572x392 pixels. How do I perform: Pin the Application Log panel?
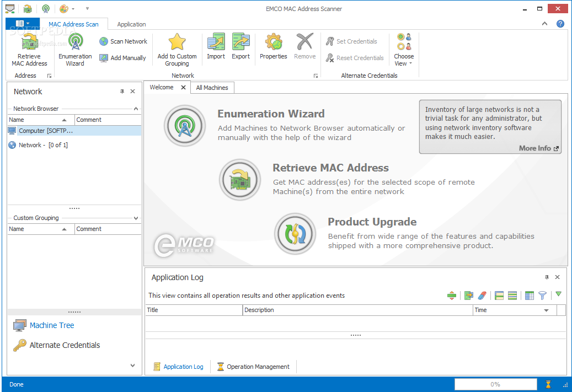pyautogui.click(x=547, y=277)
